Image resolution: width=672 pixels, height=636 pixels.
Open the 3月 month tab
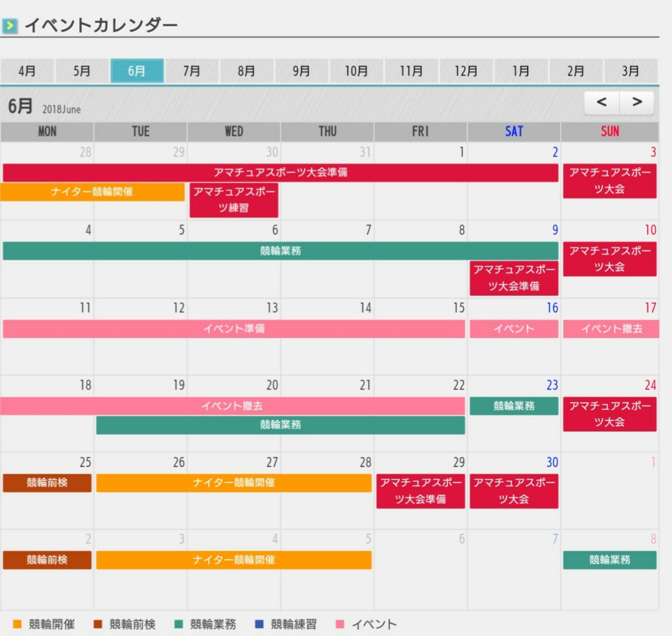630,71
